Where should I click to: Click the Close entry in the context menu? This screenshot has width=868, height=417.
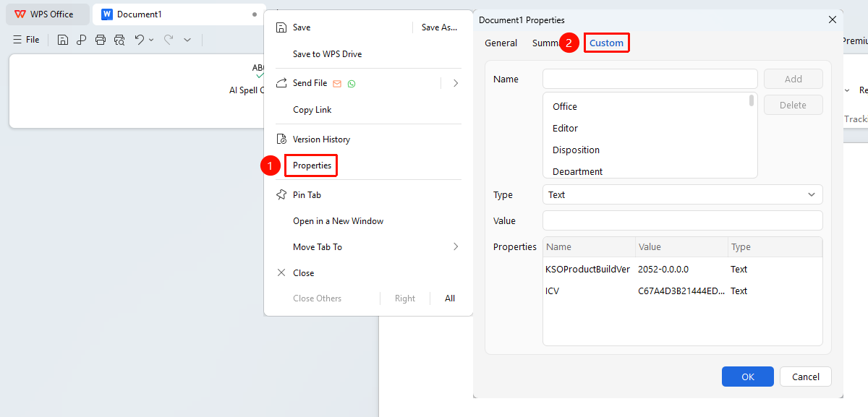click(303, 273)
